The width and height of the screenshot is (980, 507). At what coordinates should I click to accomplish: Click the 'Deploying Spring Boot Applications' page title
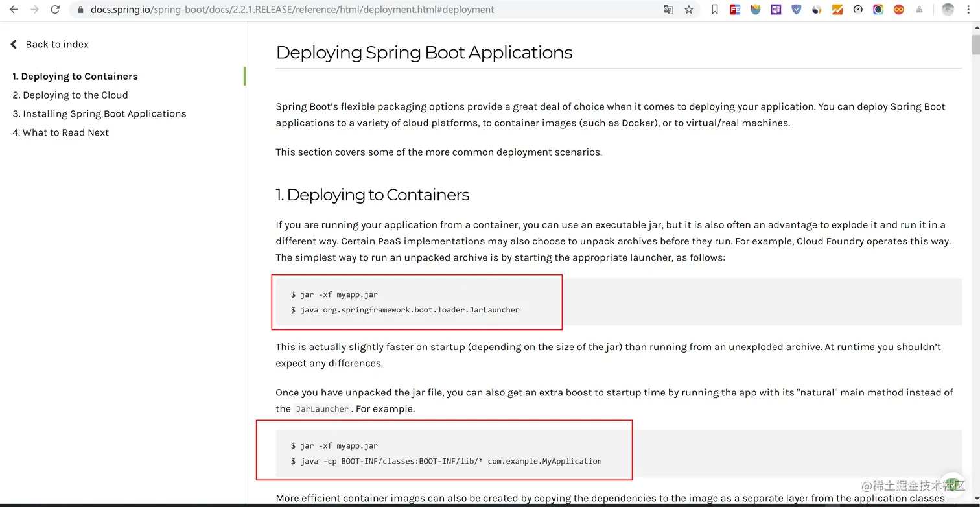pyautogui.click(x=424, y=53)
